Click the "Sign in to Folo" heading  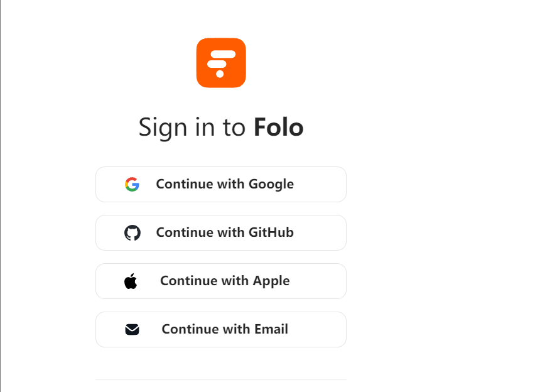[221, 127]
